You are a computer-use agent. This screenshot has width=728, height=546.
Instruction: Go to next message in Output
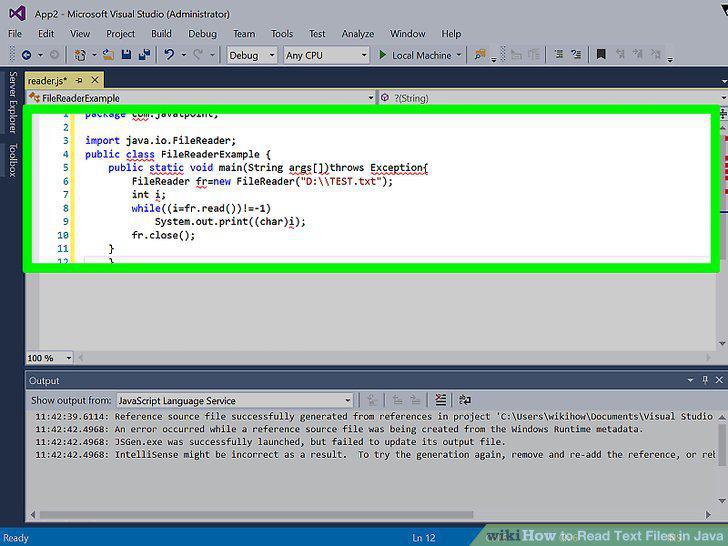tap(415, 400)
